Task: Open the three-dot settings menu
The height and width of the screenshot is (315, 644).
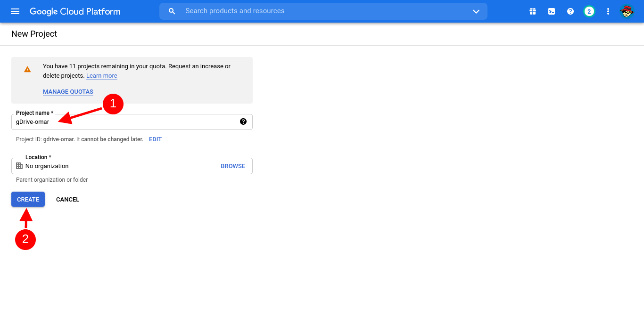Action: (608, 11)
